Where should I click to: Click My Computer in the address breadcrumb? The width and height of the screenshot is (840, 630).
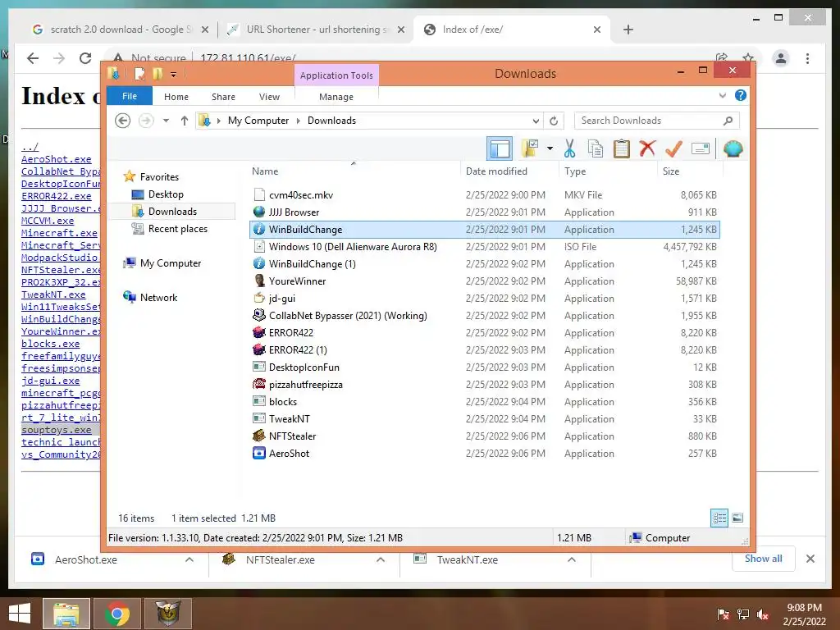[x=258, y=121]
